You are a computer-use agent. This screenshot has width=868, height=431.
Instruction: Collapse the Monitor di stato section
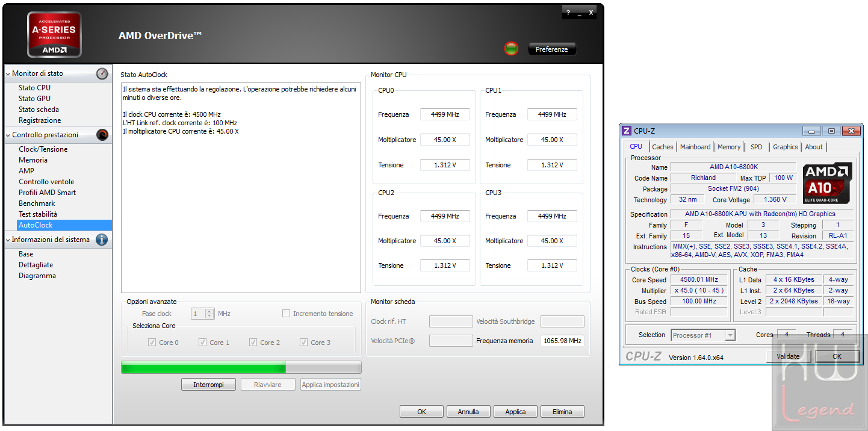(8, 73)
